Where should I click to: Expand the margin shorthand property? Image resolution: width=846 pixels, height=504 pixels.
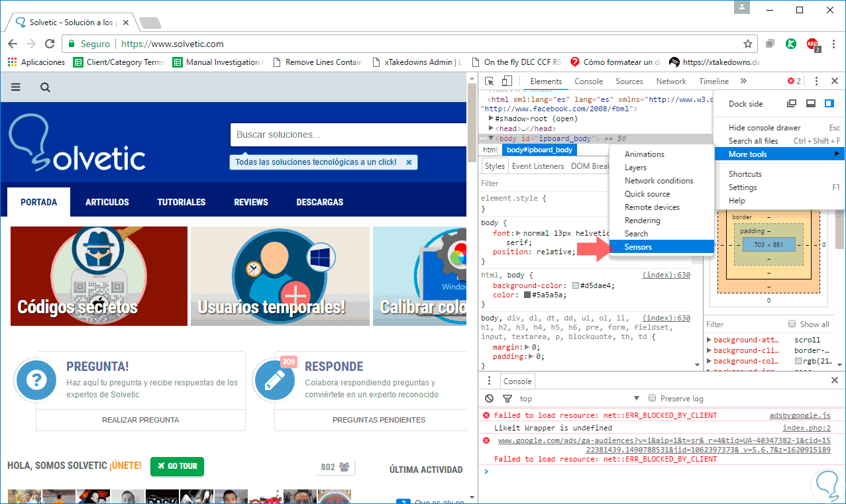[527, 346]
